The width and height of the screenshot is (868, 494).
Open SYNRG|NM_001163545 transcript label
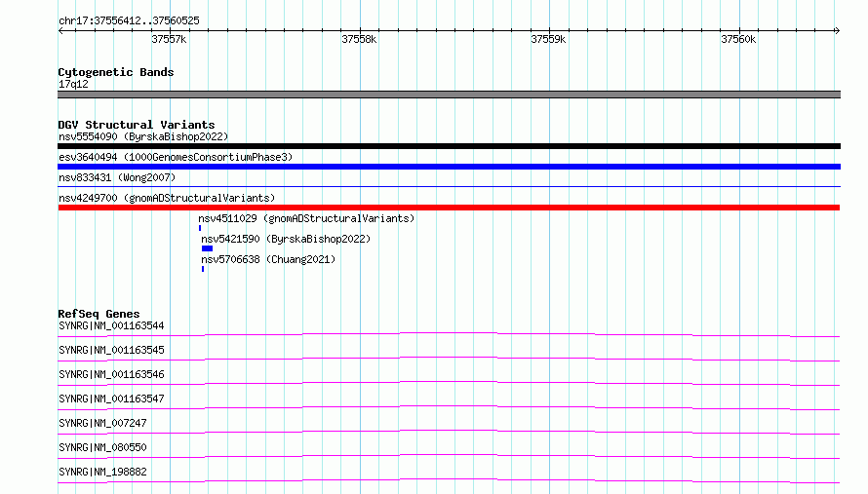pyautogui.click(x=111, y=350)
